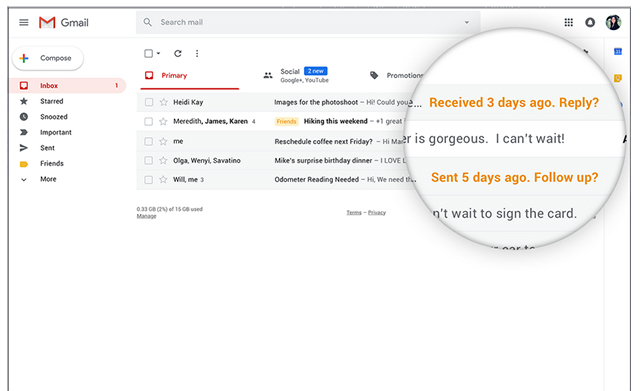Open the Hiking this weekend email
Image resolution: width=640 pixels, height=391 pixels.
click(x=336, y=121)
